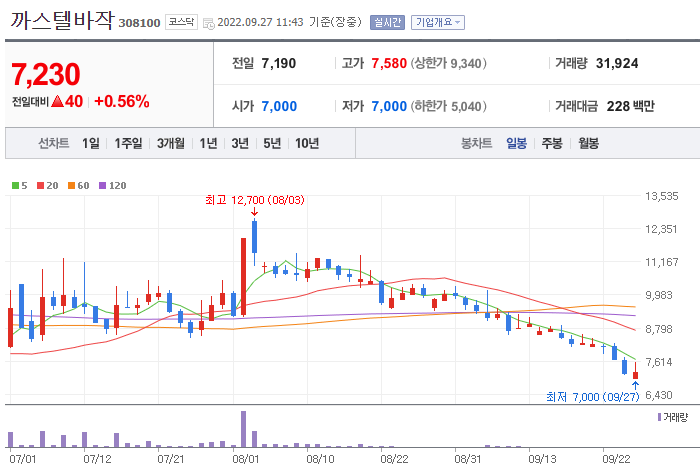Select the 3개월 line chart tab
This screenshot has width=700, height=469.
(171, 143)
